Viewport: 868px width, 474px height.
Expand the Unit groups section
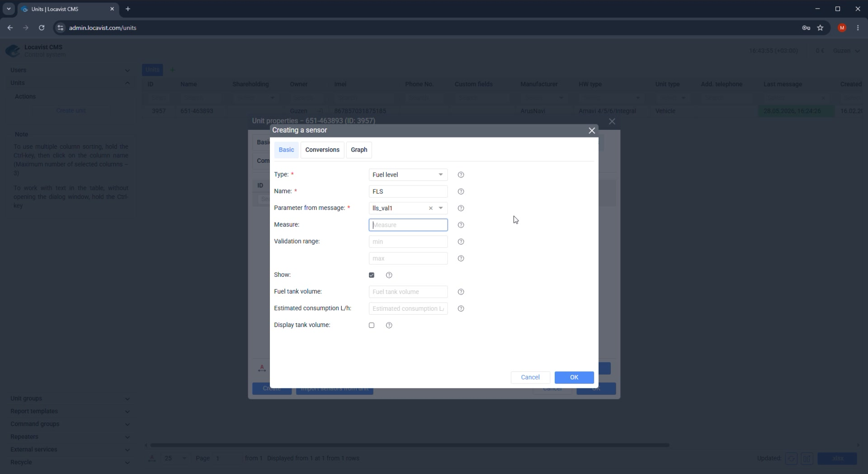70,398
